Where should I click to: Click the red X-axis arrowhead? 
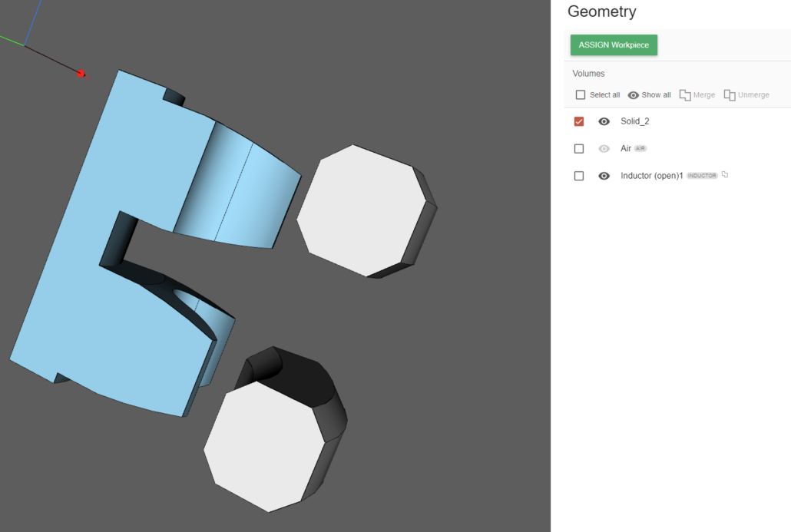(83, 74)
